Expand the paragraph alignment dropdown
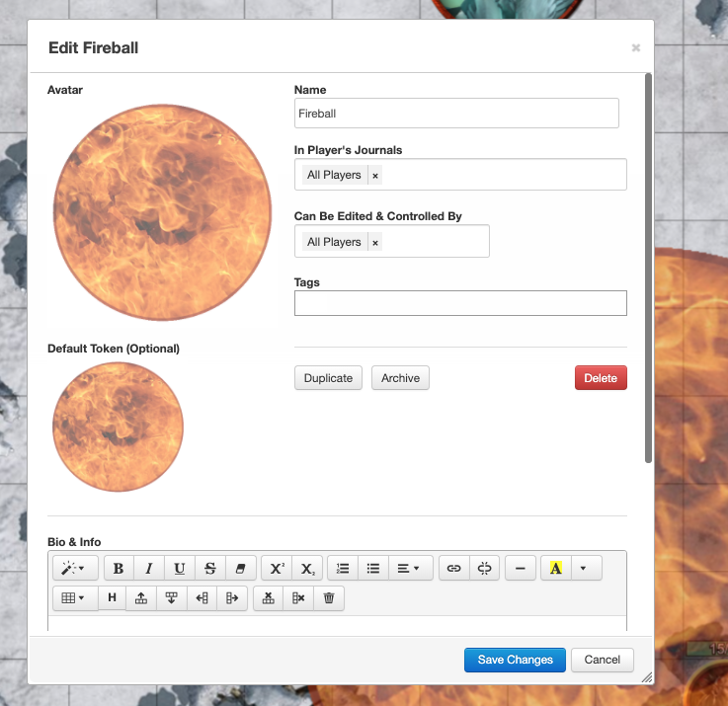Viewport: 728px width, 706px height. (x=411, y=568)
